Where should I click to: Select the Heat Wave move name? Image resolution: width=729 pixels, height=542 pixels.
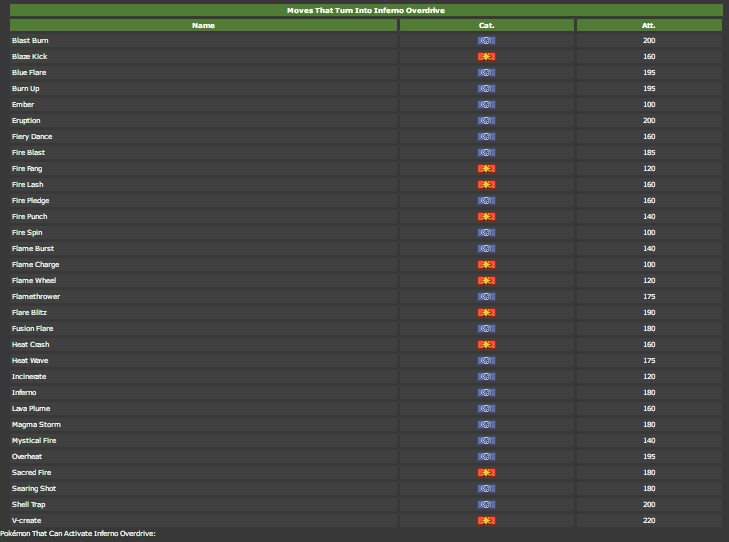pyautogui.click(x=30, y=361)
